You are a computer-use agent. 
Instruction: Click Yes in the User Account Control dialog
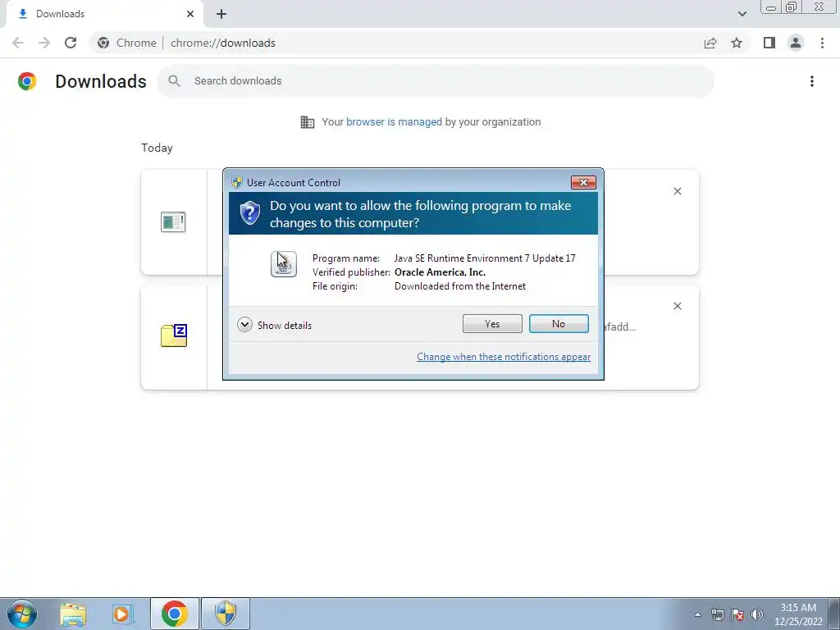492,323
